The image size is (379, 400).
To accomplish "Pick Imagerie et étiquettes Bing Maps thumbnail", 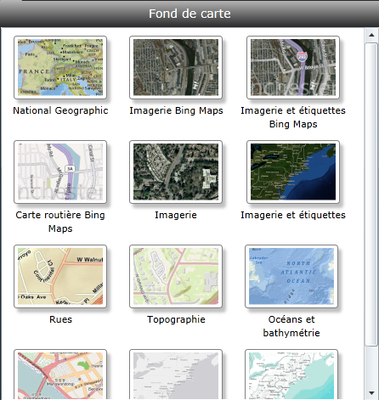I will click(x=293, y=68).
